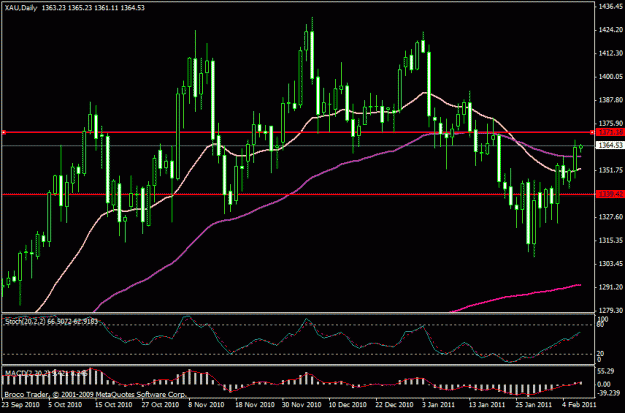The image size is (625, 413).
Task: Click the 1351.75 price axis label
Action: pos(611,170)
